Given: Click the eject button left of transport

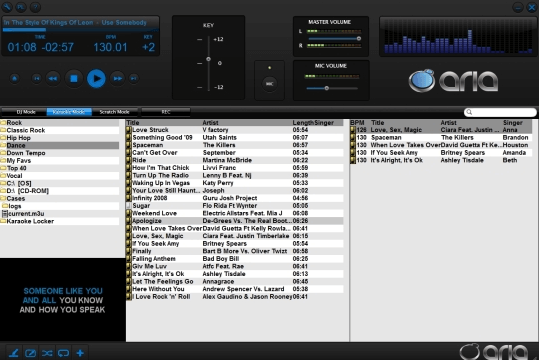Looking at the screenshot, I should (x=14, y=79).
